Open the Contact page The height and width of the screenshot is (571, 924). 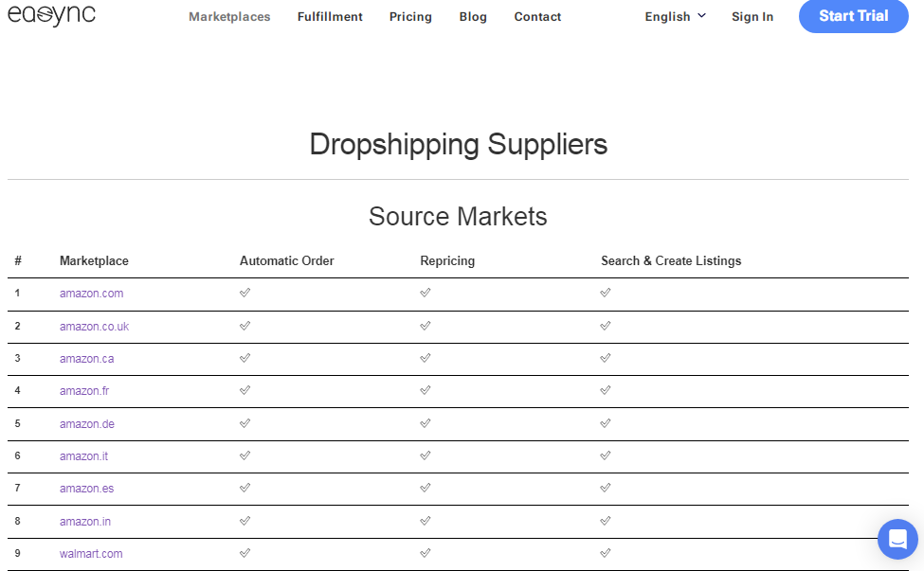tap(537, 16)
